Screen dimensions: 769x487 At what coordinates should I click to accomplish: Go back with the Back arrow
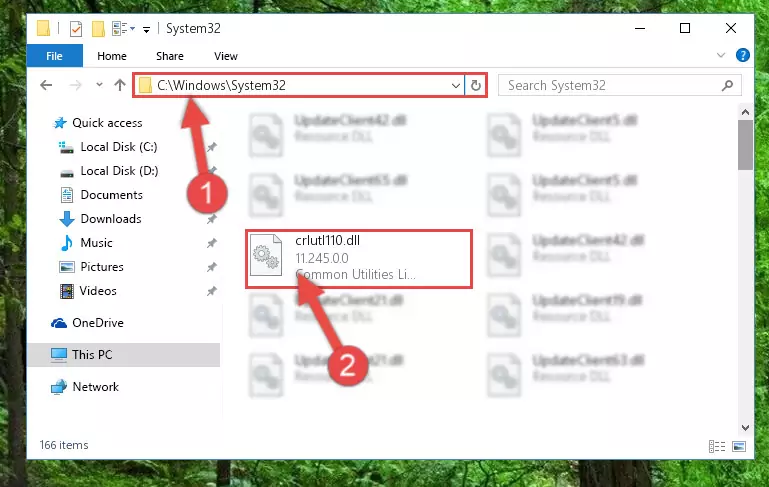click(46, 85)
